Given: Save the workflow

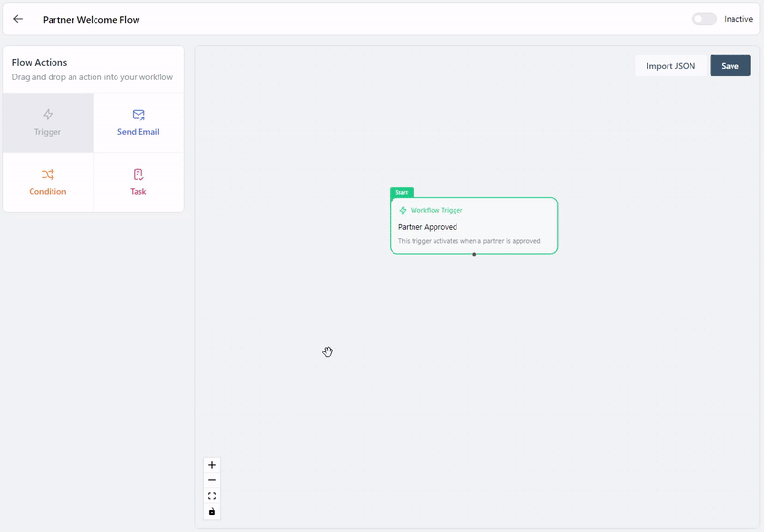Looking at the screenshot, I should coord(730,66).
